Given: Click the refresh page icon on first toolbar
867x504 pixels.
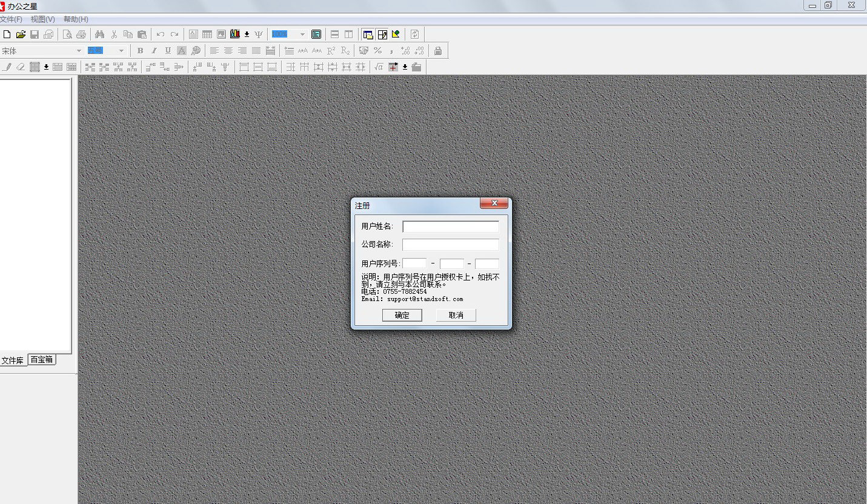Looking at the screenshot, I should pyautogui.click(x=414, y=34).
